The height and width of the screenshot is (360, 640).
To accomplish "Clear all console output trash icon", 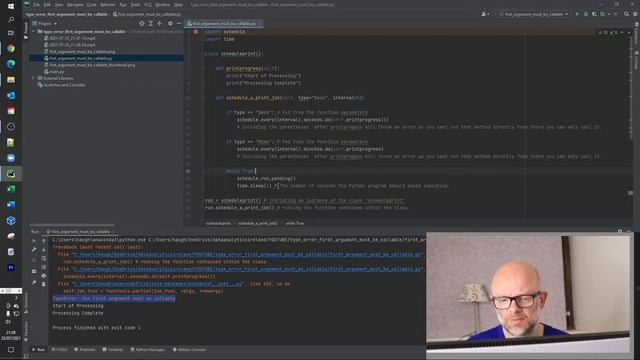I will point(44,284).
